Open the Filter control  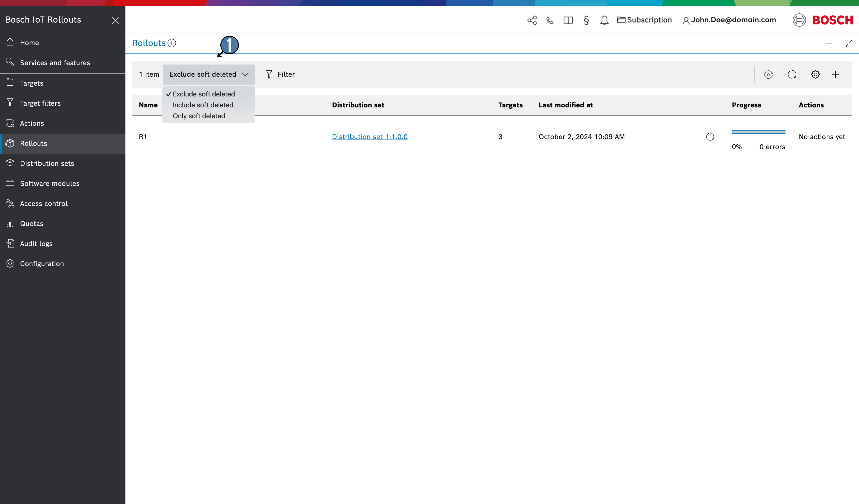[280, 74]
